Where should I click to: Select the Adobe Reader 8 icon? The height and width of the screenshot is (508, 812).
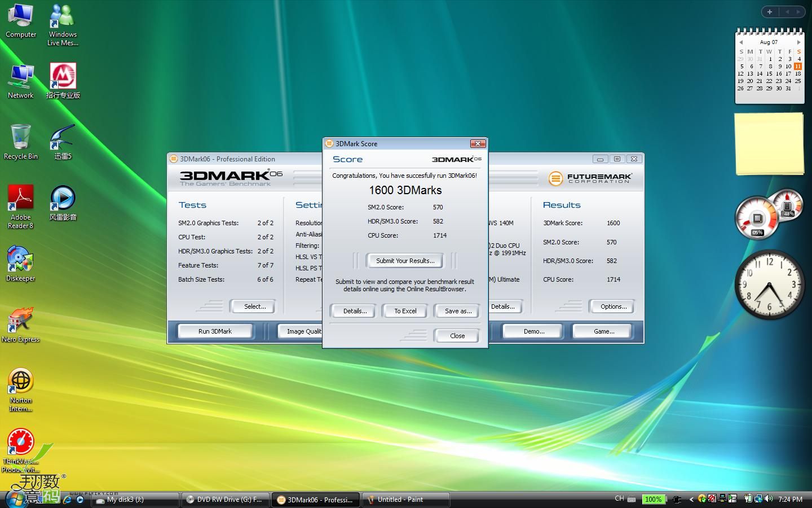21,207
